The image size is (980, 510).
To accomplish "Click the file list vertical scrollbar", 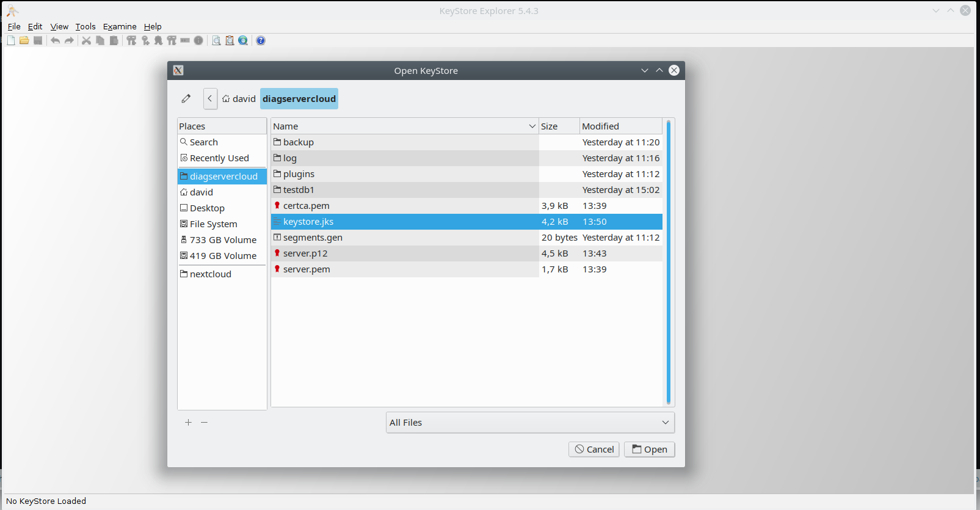I will click(669, 262).
